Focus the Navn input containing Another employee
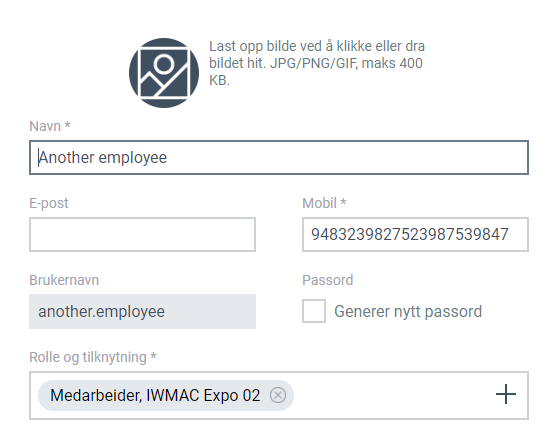559x441 pixels. click(x=279, y=158)
